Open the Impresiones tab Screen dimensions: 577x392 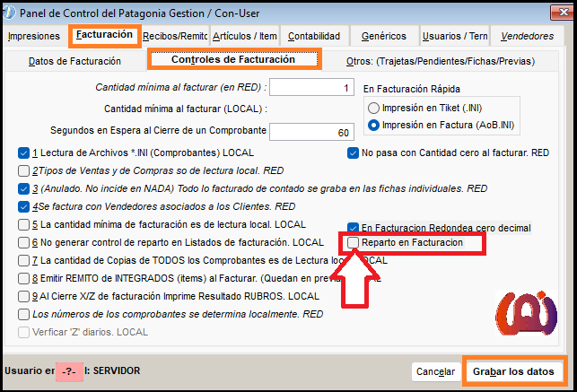[34, 36]
